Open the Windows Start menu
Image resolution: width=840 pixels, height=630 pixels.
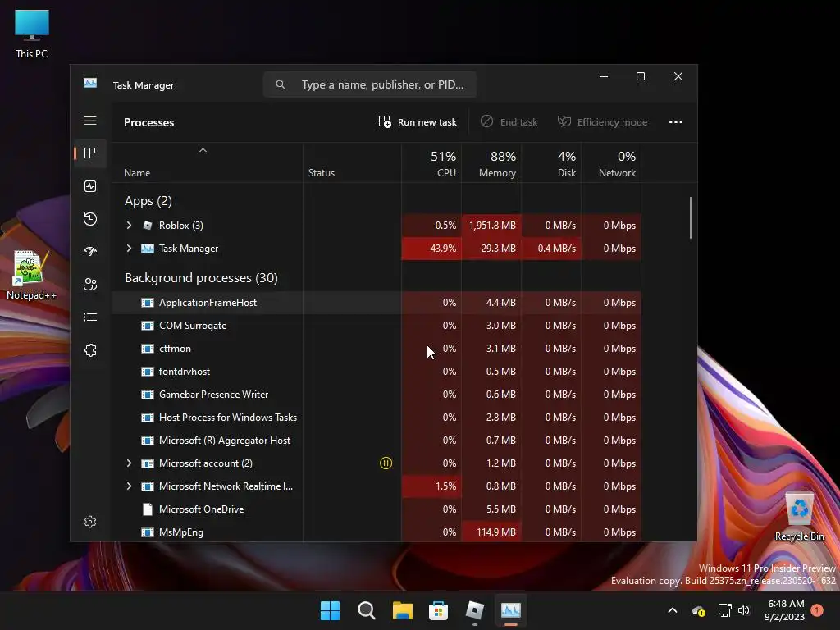[x=330, y=610]
